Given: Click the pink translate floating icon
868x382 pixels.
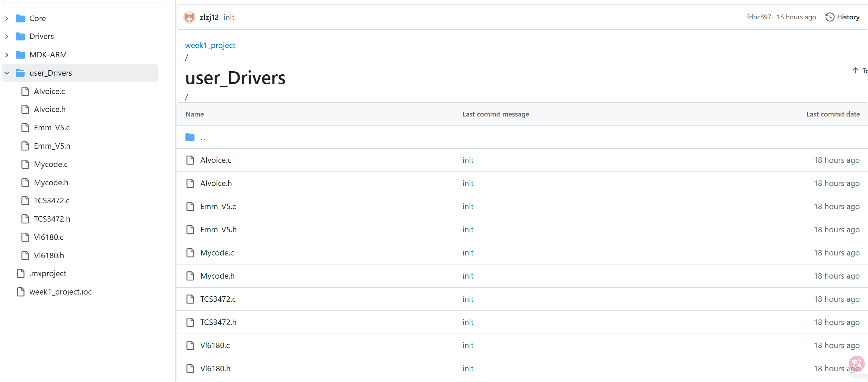Looking at the screenshot, I should pos(856,364).
